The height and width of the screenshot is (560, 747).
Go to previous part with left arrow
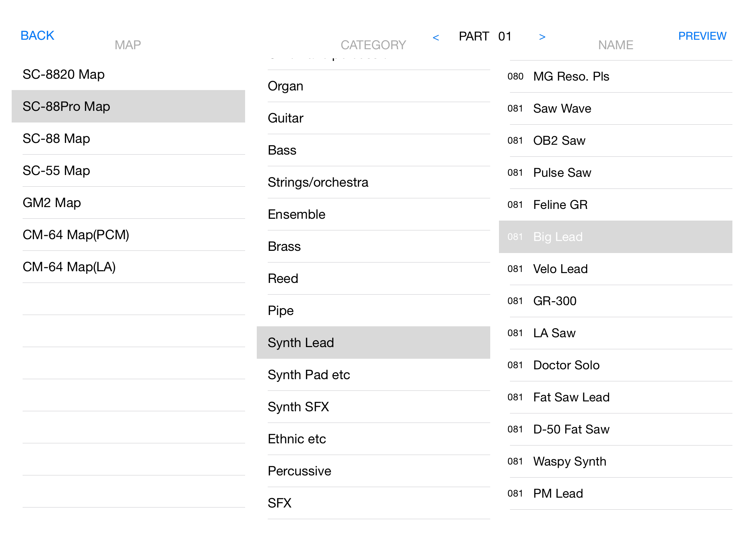click(x=436, y=37)
